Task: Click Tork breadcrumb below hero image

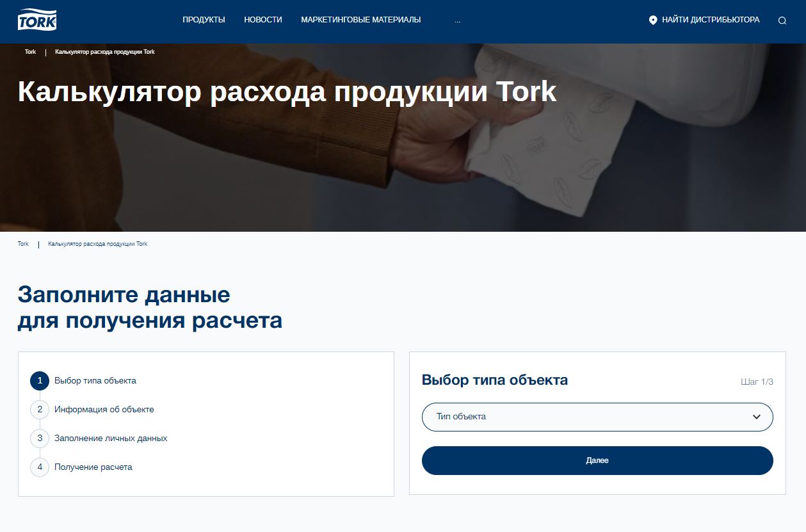Action: 23,244
